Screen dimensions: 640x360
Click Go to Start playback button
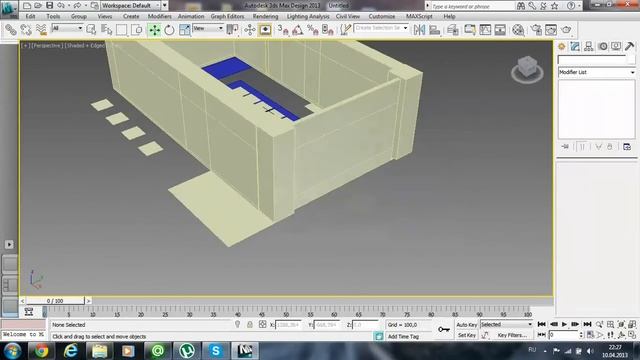(x=542, y=324)
